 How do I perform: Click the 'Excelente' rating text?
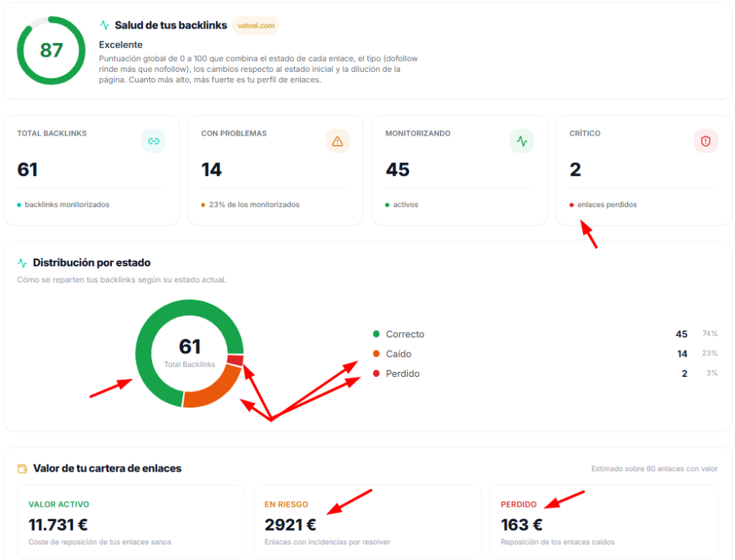[121, 45]
